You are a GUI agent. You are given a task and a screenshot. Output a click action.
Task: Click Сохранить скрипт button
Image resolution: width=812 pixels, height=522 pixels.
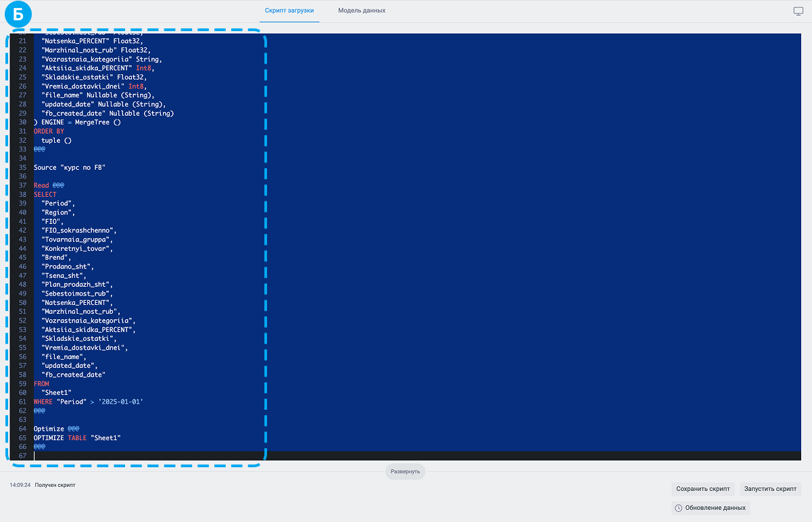click(x=703, y=489)
